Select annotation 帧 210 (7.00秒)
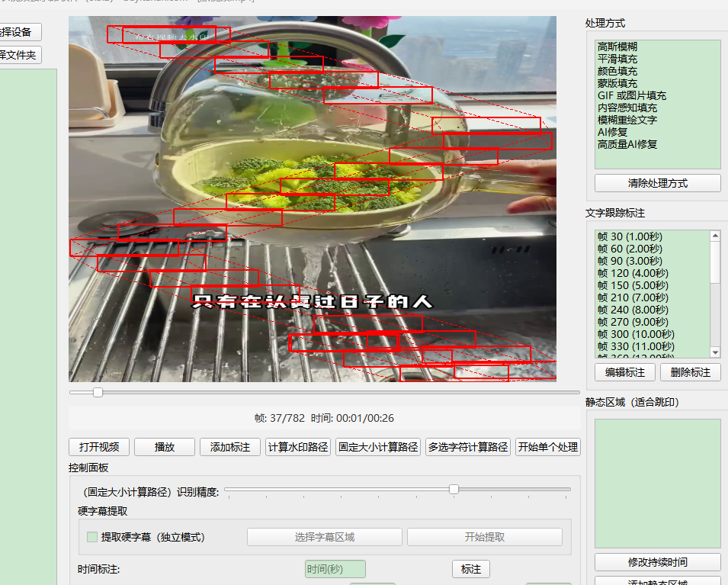Image resolution: width=728 pixels, height=585 pixels. 633,297
